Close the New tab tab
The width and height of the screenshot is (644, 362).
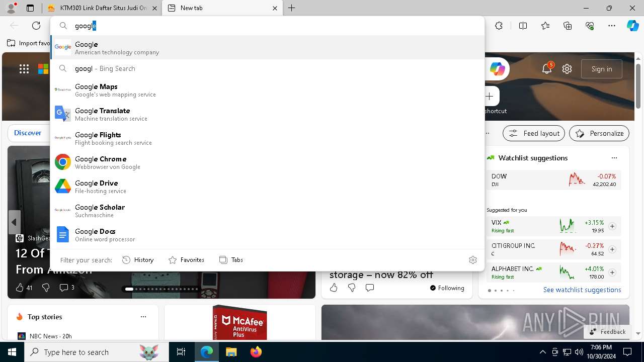275,8
